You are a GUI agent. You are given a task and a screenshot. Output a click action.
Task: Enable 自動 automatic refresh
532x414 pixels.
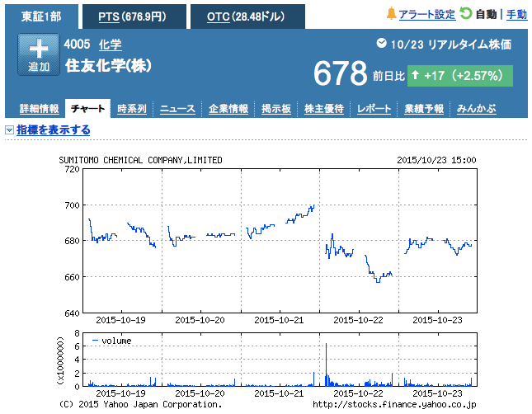[487, 15]
